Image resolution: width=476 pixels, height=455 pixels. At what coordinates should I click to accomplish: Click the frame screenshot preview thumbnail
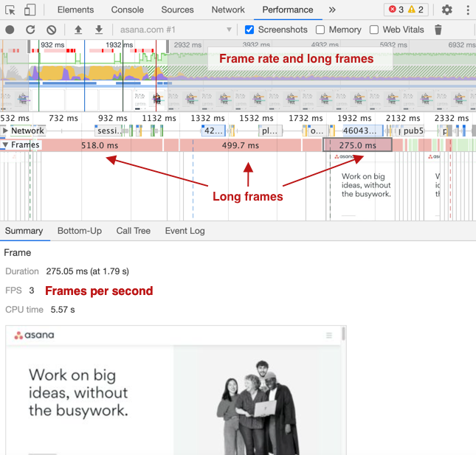point(176,390)
